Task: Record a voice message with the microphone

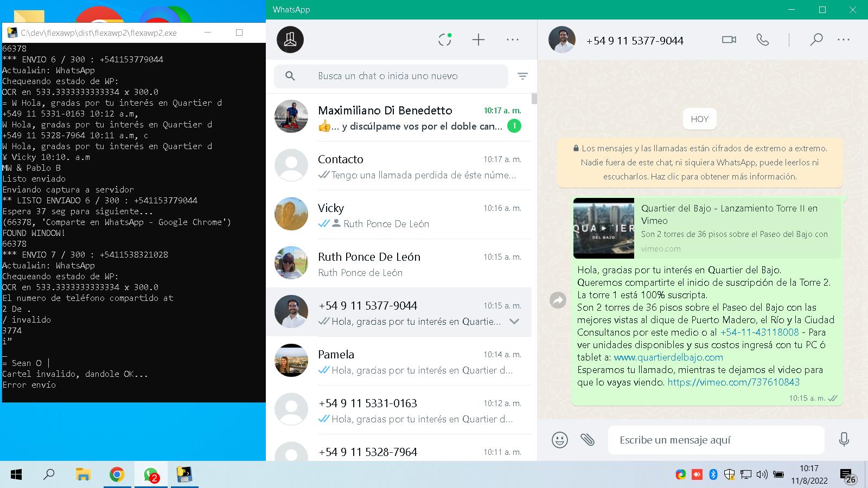Action: click(x=844, y=440)
